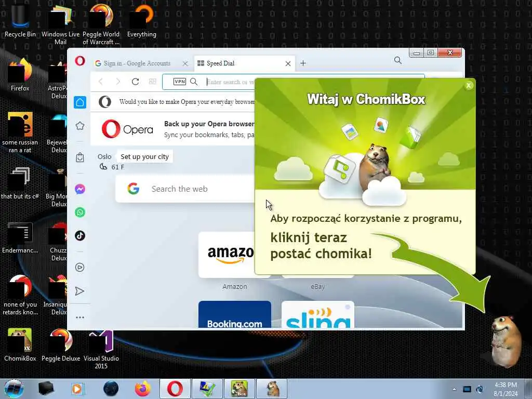The width and height of the screenshot is (532, 399).
Task: Click the media player taskbar icon
Action: coord(78,389)
